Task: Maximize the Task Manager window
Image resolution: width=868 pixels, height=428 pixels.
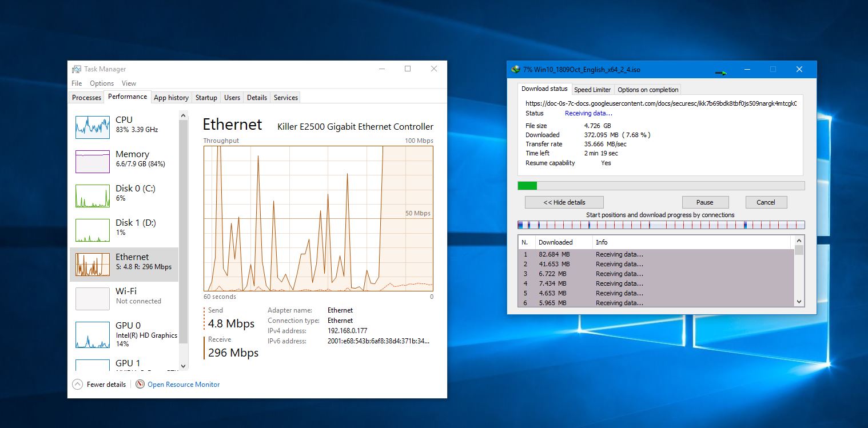Action: (x=408, y=69)
